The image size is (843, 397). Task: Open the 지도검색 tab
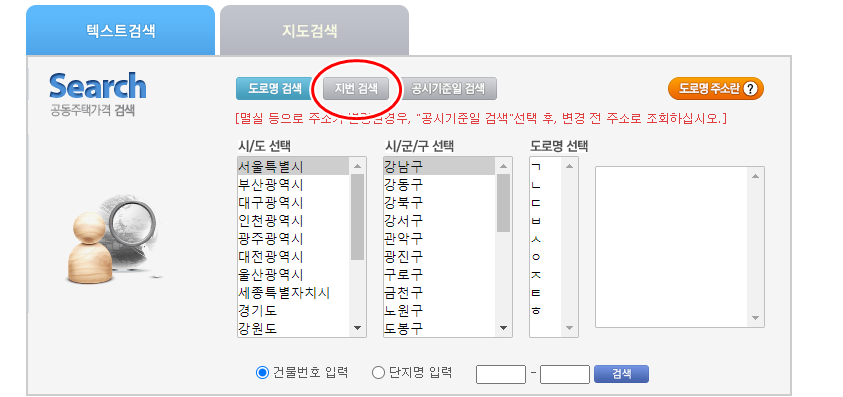point(315,30)
